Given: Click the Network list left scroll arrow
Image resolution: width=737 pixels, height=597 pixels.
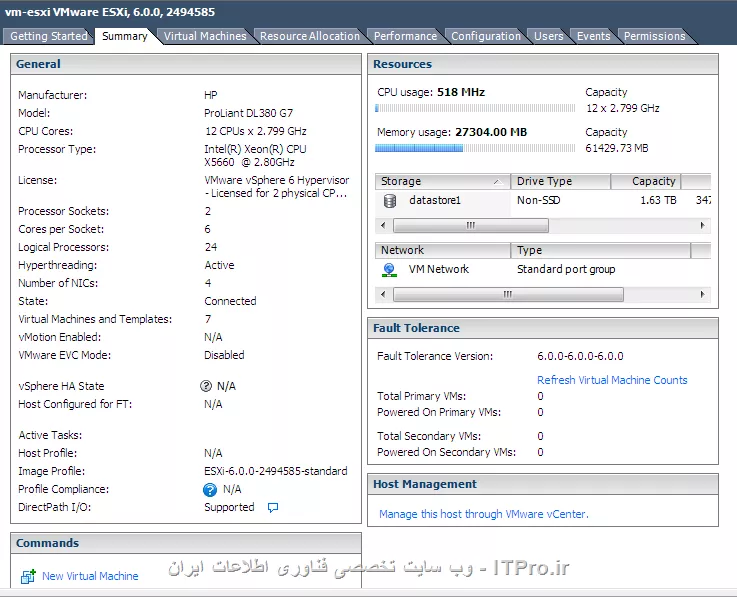Looking at the screenshot, I should (384, 295).
